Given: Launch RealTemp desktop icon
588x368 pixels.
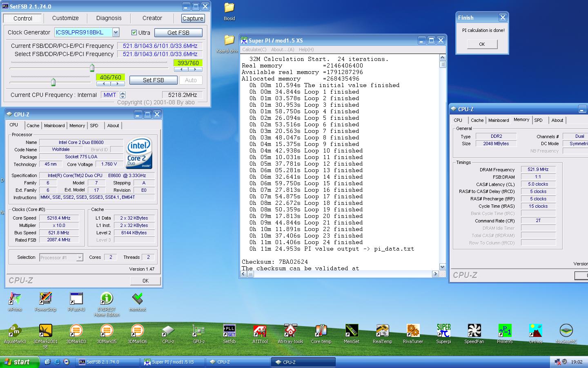Looking at the screenshot, I should pyautogui.click(x=382, y=334).
